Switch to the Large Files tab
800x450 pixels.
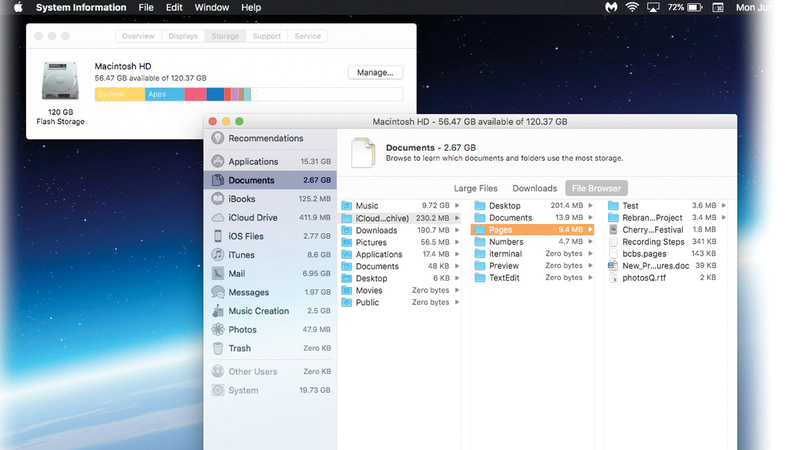tap(475, 188)
